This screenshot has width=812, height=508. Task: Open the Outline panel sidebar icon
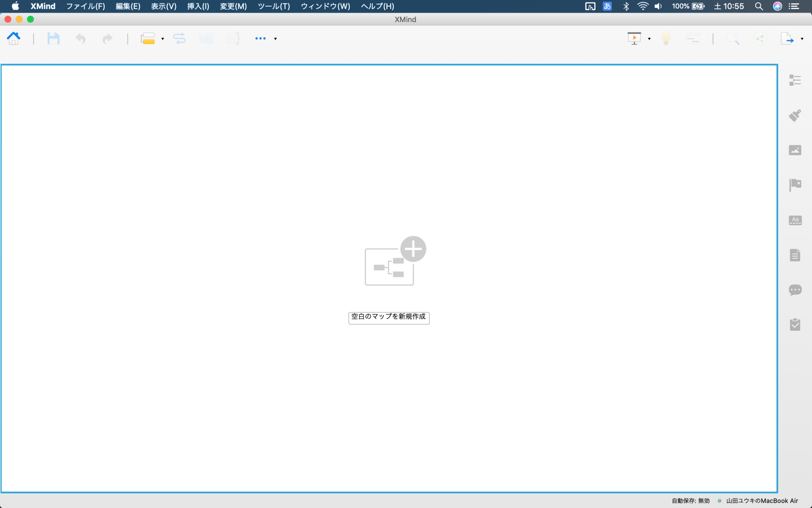coord(795,80)
